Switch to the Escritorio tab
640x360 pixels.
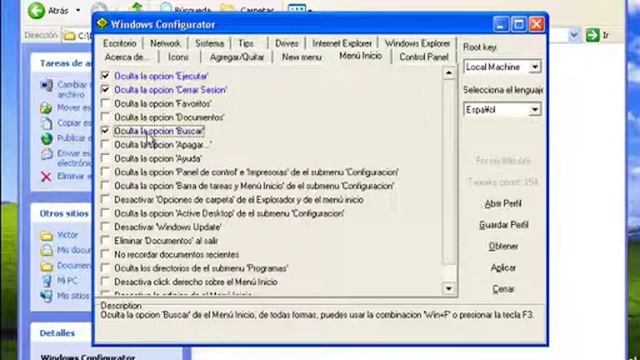click(x=120, y=43)
